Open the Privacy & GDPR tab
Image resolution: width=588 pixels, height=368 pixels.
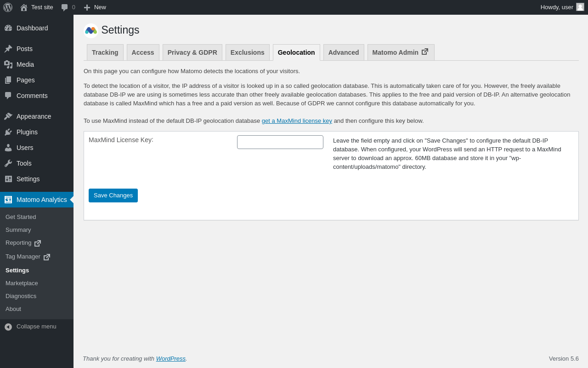(x=192, y=52)
